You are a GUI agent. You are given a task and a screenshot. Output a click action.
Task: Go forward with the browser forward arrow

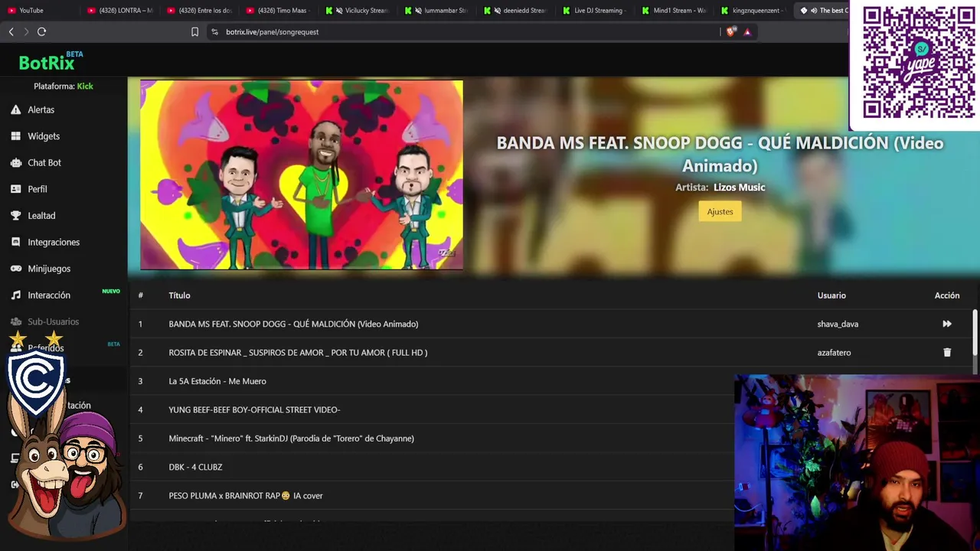[x=26, y=31]
